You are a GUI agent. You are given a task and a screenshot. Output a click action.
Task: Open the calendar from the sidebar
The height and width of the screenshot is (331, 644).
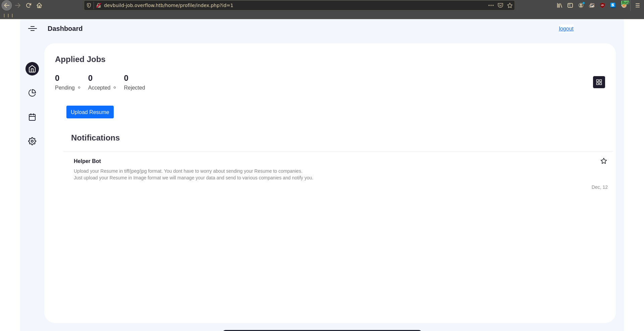(x=32, y=117)
